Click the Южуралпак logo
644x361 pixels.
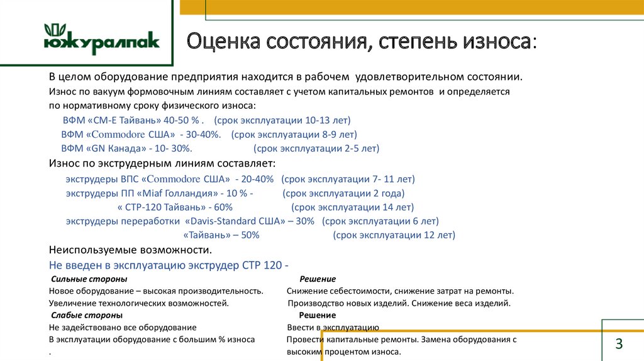click(101, 39)
